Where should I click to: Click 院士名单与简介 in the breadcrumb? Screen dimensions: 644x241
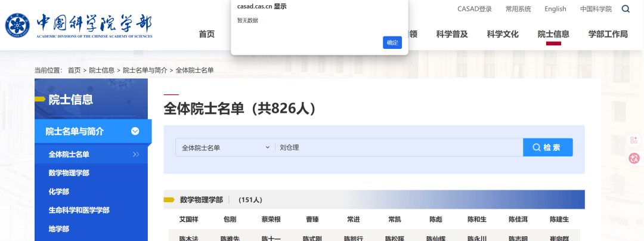point(145,70)
